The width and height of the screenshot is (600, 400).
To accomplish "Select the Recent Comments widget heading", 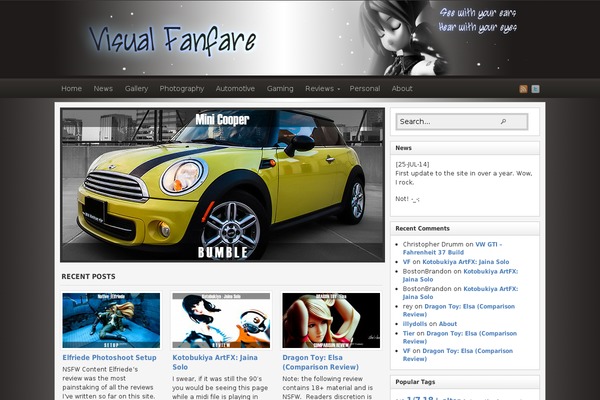I will pyautogui.click(x=422, y=229).
